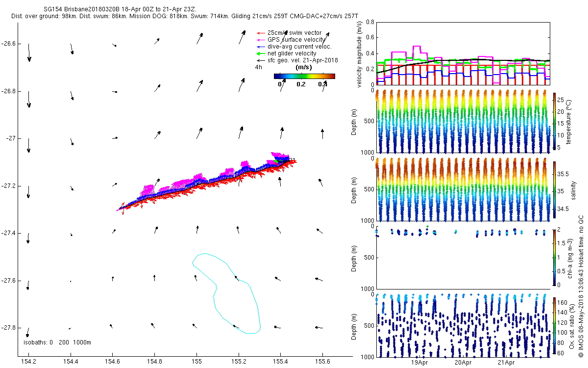The height and width of the screenshot is (368, 588).
Task: Click the Ox. sat. ratio (%) colorbar
Action: 555,326
